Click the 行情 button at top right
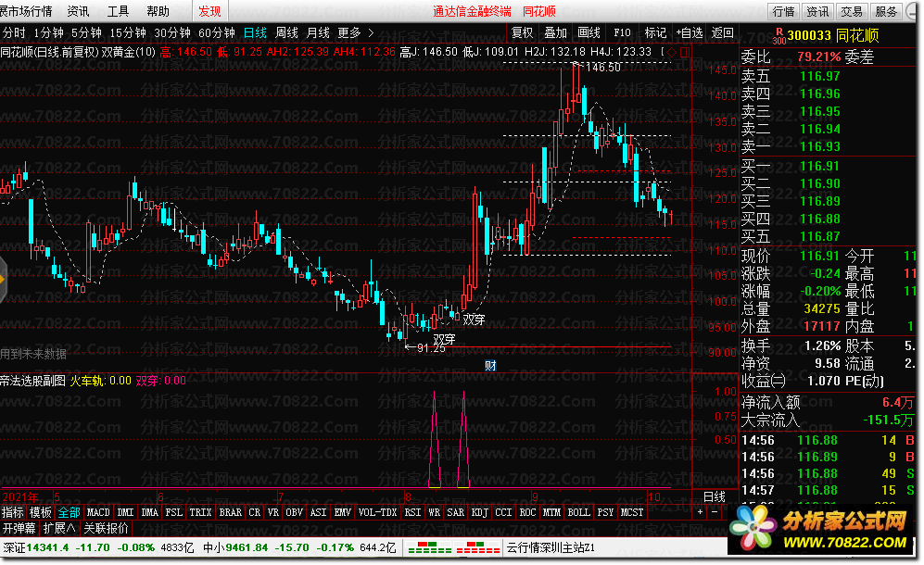Viewport: 924px width, 565px height. coord(783,11)
